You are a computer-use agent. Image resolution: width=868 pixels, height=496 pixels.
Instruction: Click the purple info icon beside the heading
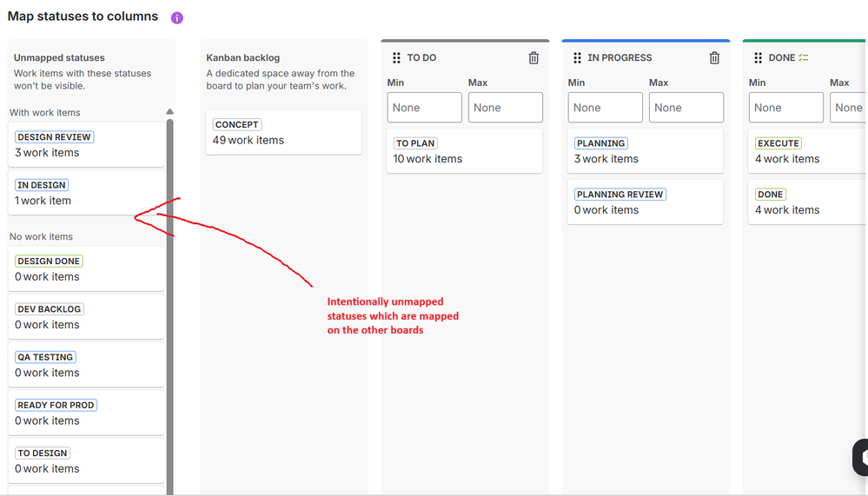click(176, 17)
